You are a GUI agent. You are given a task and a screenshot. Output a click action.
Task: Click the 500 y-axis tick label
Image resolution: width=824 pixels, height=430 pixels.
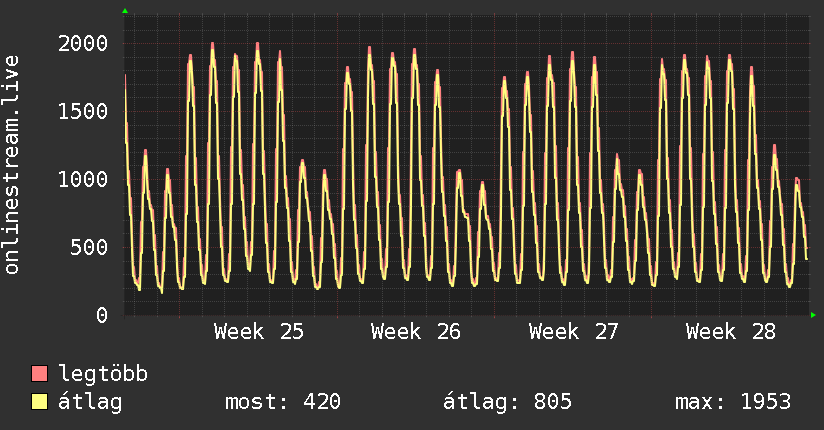(x=89, y=248)
